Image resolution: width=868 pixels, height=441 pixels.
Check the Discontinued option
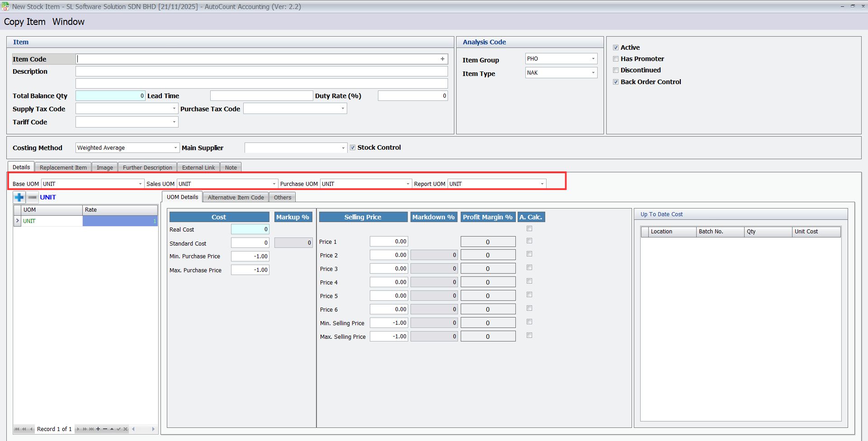click(x=616, y=70)
